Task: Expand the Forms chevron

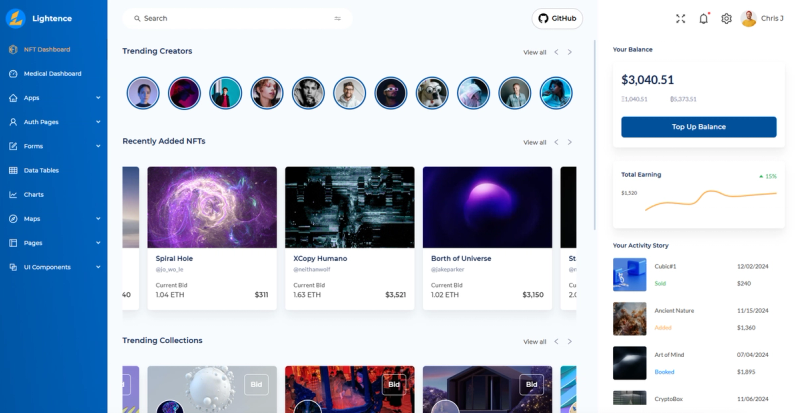Action: pos(98,146)
